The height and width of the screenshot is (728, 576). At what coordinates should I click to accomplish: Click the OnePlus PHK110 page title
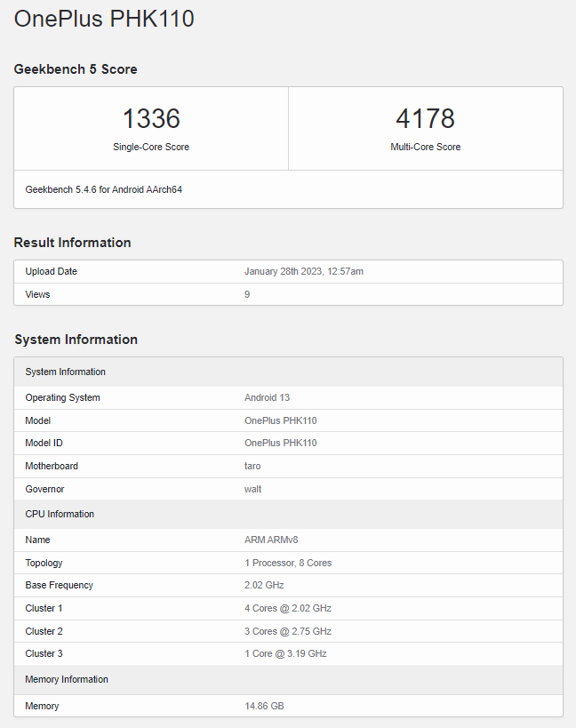click(104, 19)
